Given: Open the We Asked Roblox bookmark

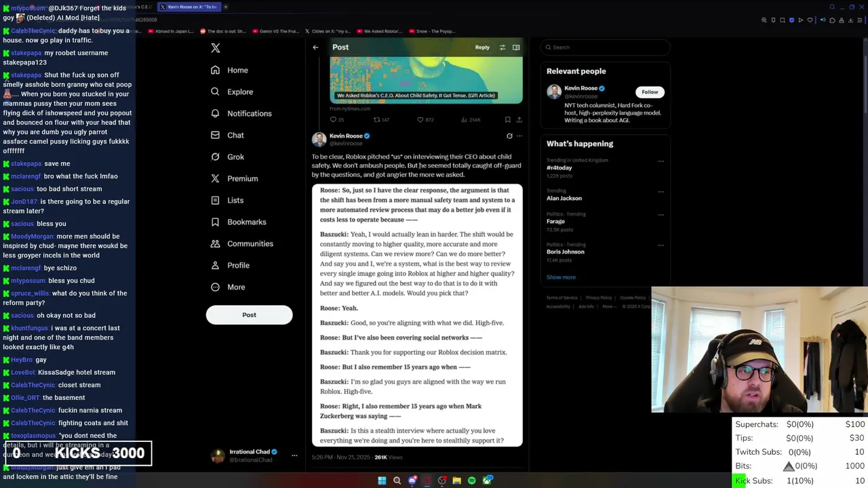Looking at the screenshot, I should (x=380, y=31).
